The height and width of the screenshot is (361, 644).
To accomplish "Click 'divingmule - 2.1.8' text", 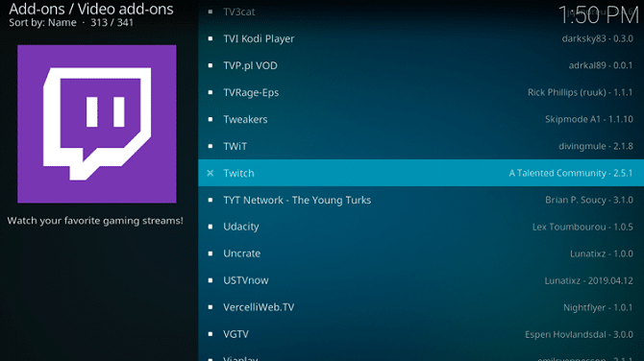I will [596, 146].
